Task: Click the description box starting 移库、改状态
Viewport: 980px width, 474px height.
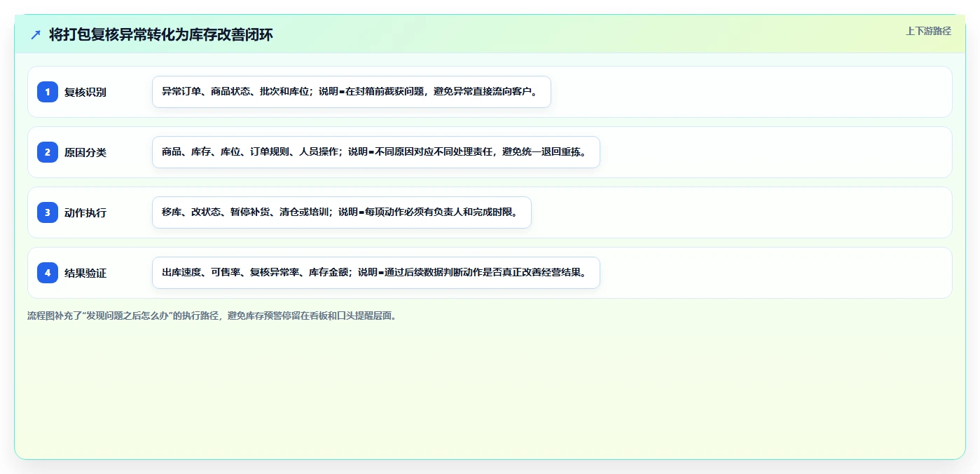Action: tap(342, 212)
